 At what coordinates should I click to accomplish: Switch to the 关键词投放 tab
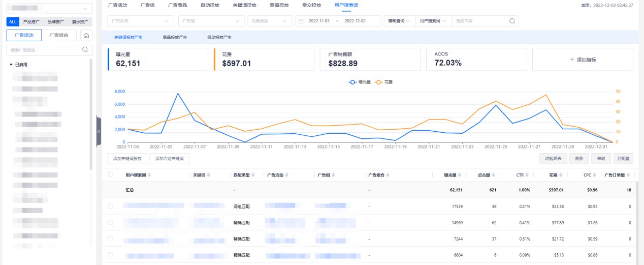(x=244, y=5)
